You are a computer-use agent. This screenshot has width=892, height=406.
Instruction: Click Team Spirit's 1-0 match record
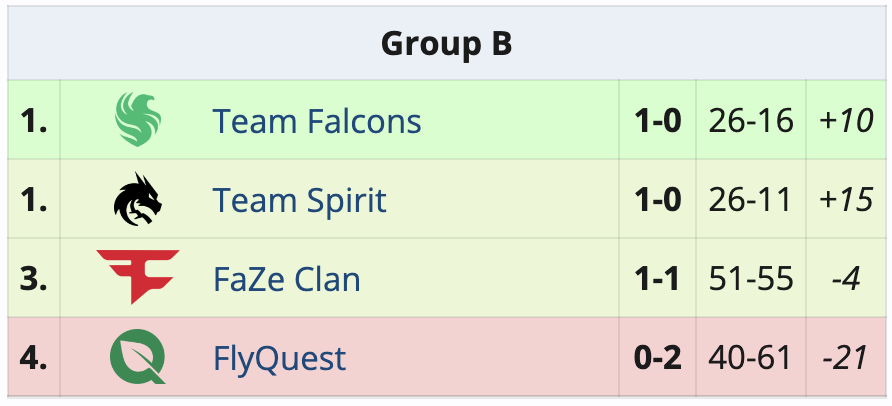[x=658, y=200]
